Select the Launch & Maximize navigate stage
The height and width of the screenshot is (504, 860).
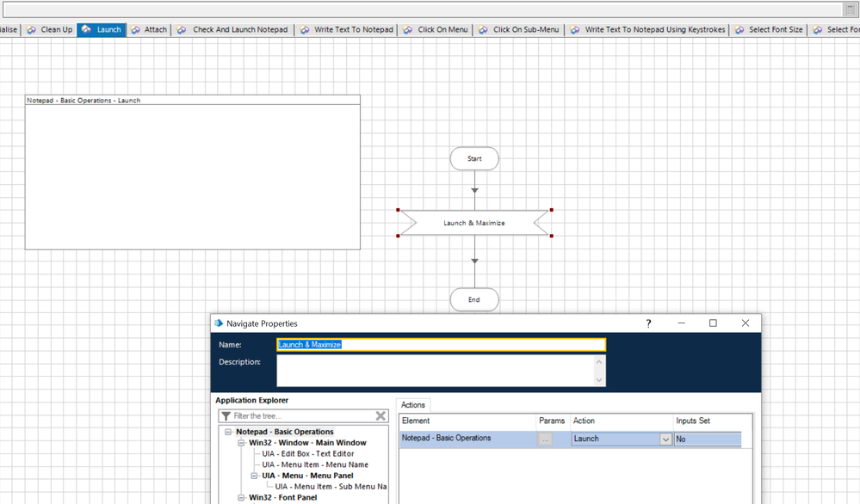click(x=474, y=223)
